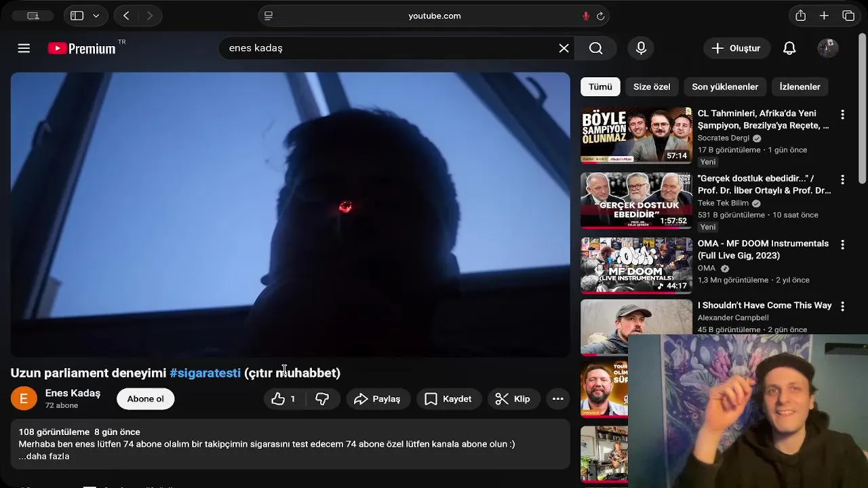Create a clip with Klip button
The width and height of the screenshot is (868, 488).
[x=513, y=399]
